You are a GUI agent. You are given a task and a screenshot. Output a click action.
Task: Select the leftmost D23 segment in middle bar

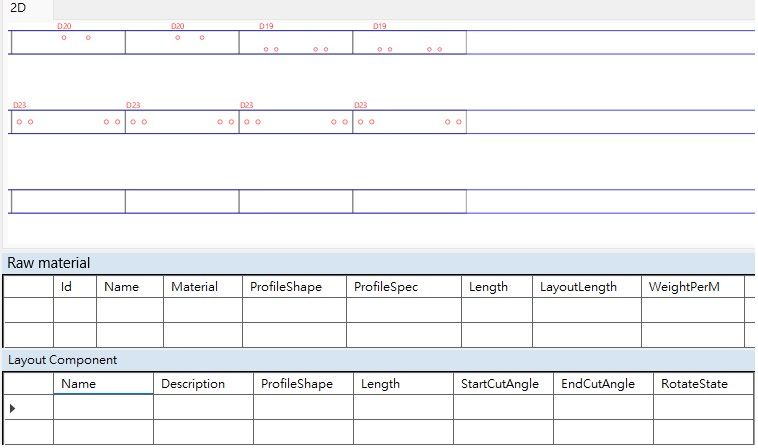[68, 122]
